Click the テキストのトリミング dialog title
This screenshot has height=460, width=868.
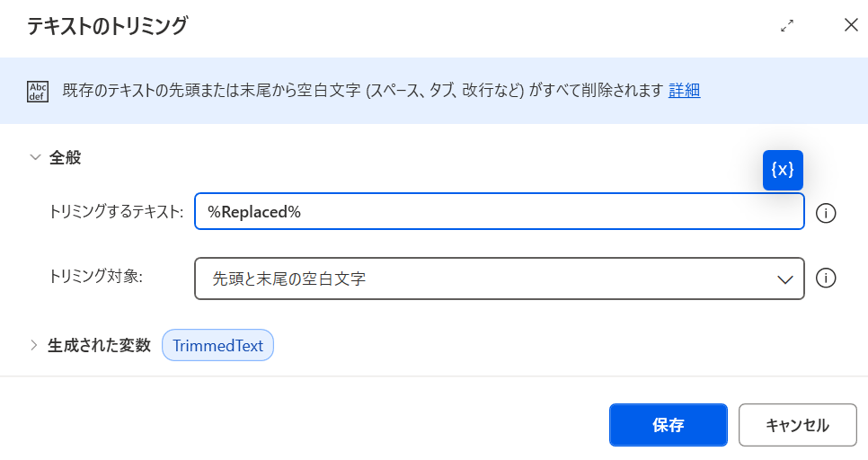[x=108, y=26]
